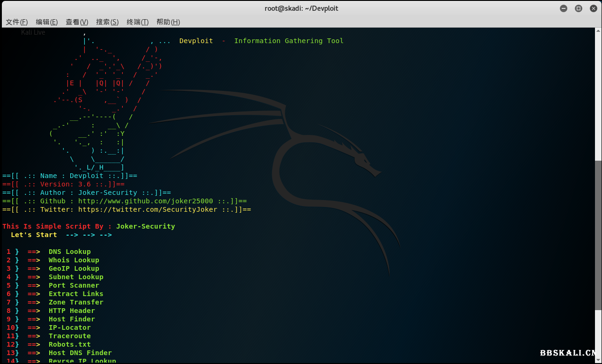Select the Port Scanner option text
This screenshot has width=602, height=364.
74,285
